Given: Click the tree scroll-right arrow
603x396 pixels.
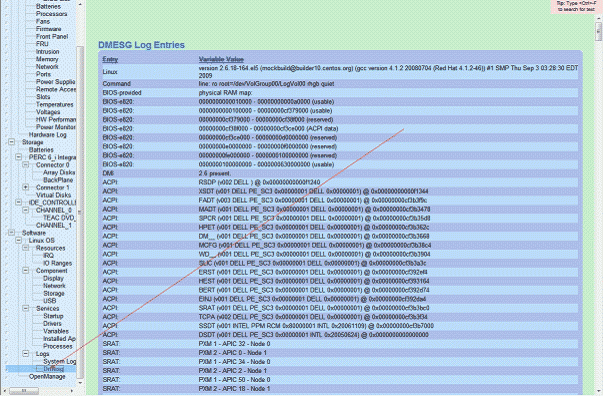Looking at the screenshot, I should (x=72, y=391).
